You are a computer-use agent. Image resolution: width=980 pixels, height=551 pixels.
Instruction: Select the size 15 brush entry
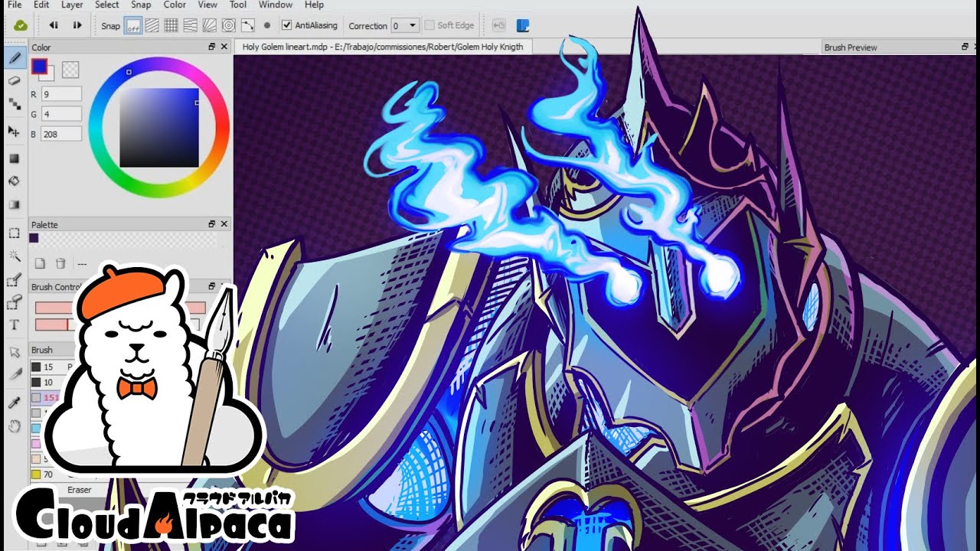pyautogui.click(x=54, y=367)
